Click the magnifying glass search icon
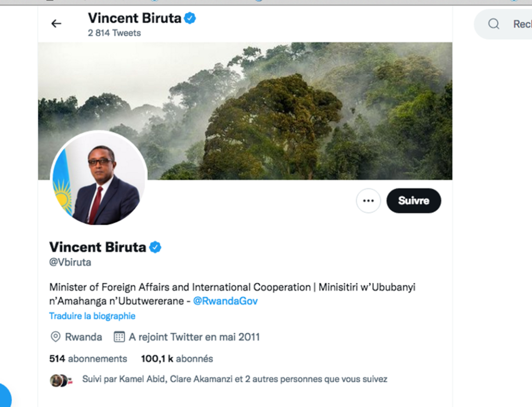This screenshot has width=532, height=407. [x=494, y=24]
